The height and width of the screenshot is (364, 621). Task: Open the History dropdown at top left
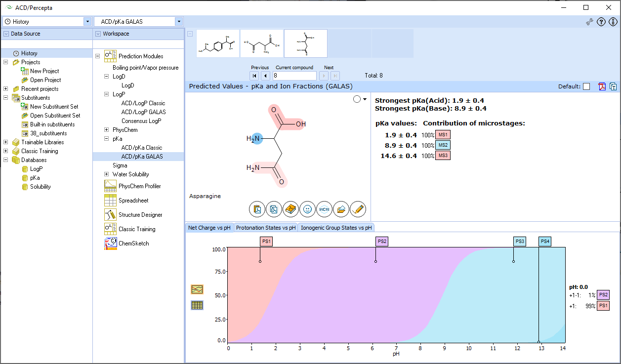pyautogui.click(x=87, y=22)
